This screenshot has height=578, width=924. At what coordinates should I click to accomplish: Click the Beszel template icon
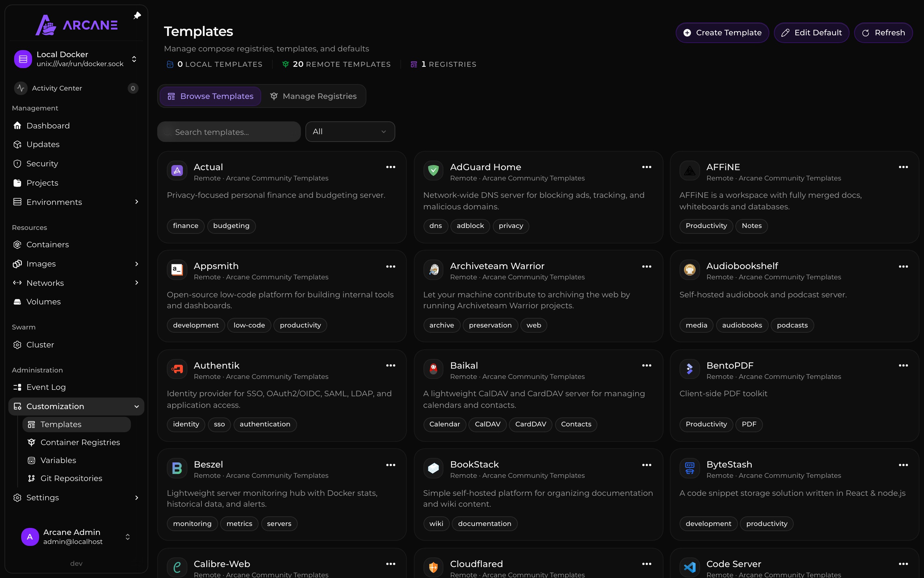[177, 468]
